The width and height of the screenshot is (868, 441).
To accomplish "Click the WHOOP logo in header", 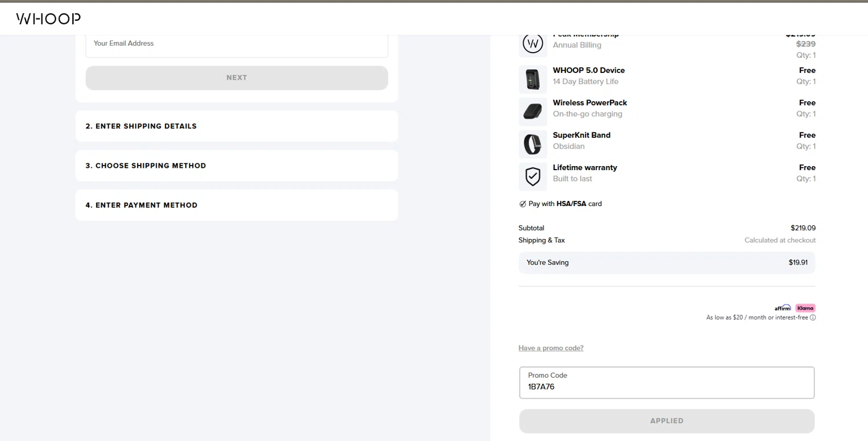I will [49, 19].
